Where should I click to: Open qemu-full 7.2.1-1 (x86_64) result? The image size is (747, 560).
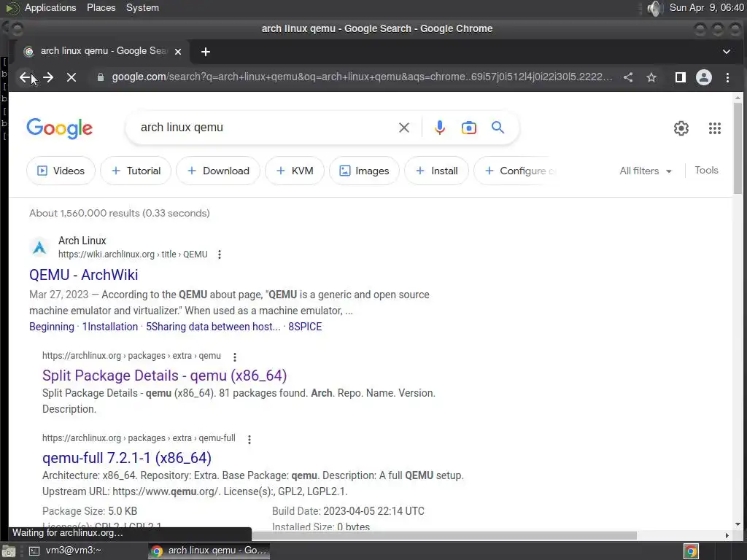(x=127, y=458)
